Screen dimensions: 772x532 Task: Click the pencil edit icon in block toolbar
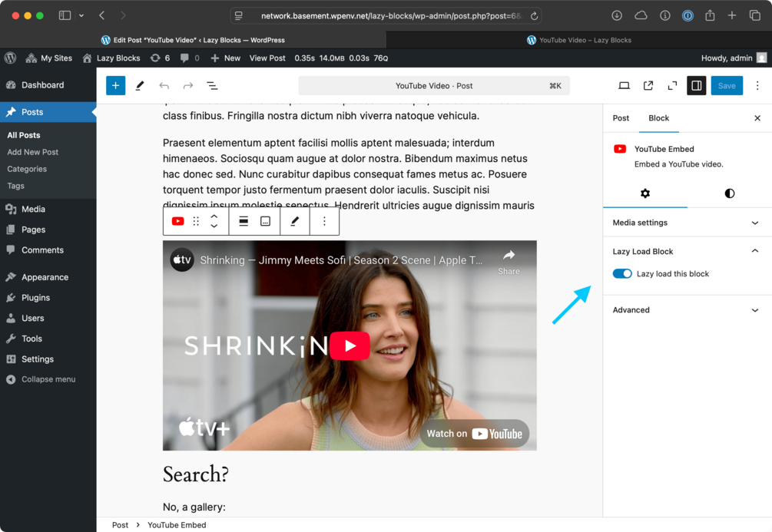tap(294, 221)
